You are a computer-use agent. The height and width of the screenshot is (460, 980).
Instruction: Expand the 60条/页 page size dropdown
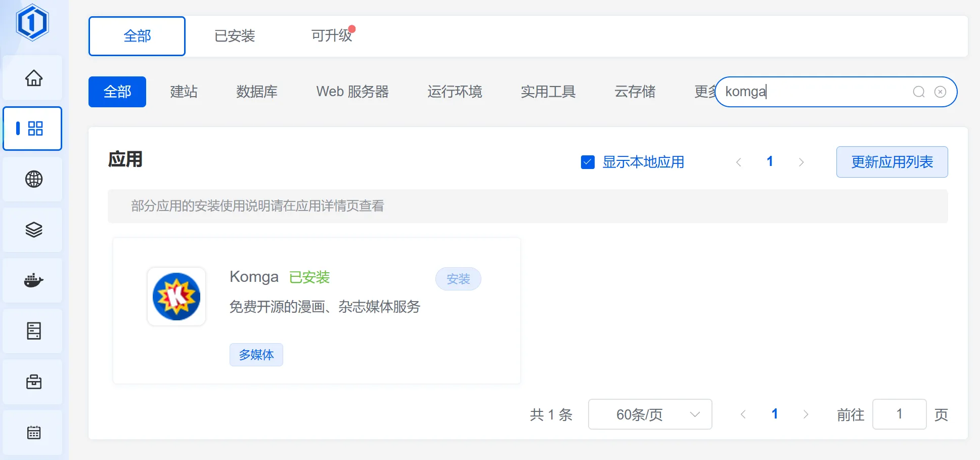[x=650, y=414]
